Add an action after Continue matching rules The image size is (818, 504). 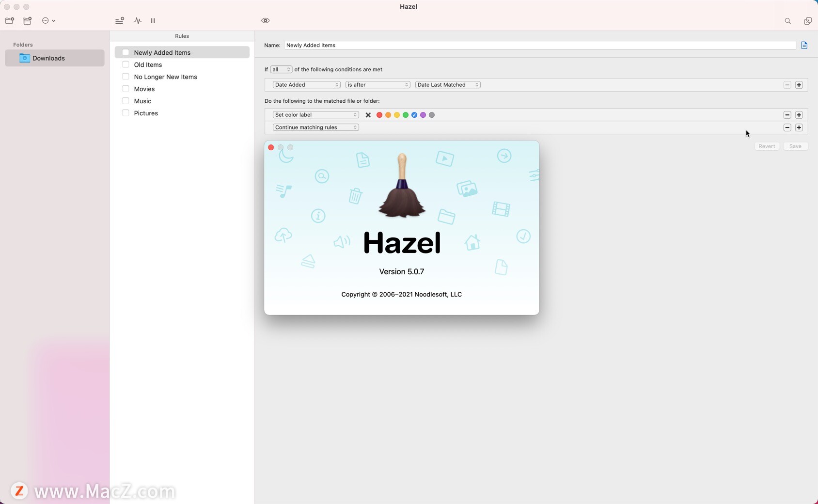pos(799,127)
